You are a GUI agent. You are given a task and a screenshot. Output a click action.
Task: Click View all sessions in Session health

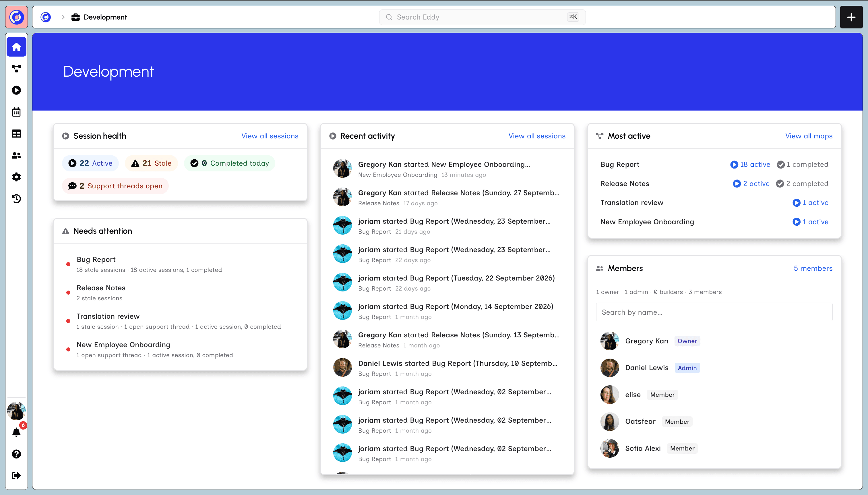tap(270, 136)
